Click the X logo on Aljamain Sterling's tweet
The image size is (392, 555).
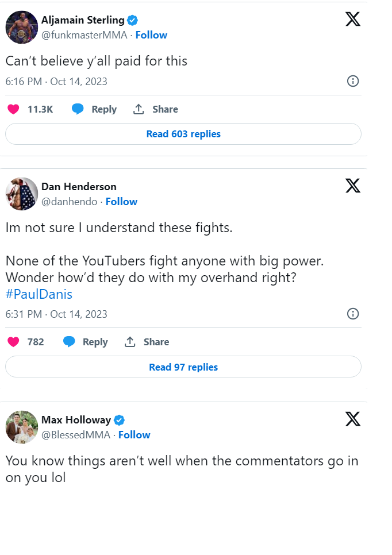353,20
